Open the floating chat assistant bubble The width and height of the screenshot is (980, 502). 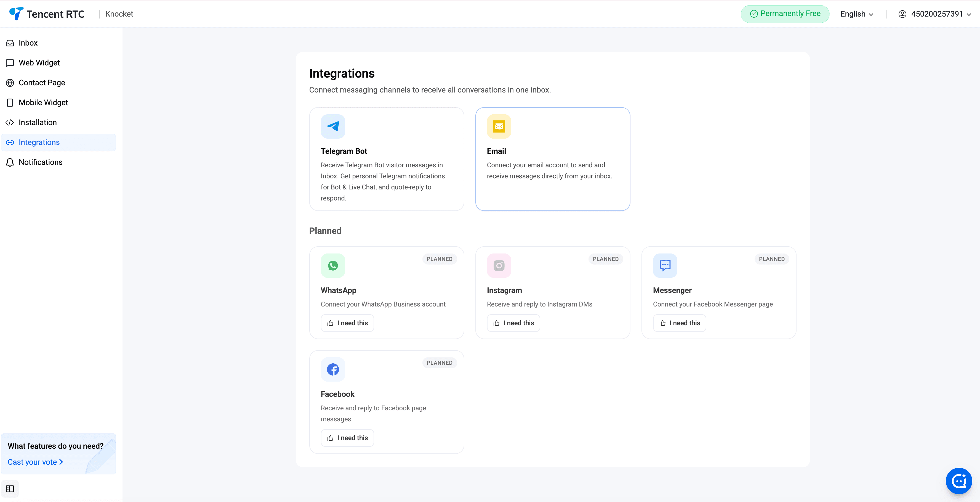(959, 481)
